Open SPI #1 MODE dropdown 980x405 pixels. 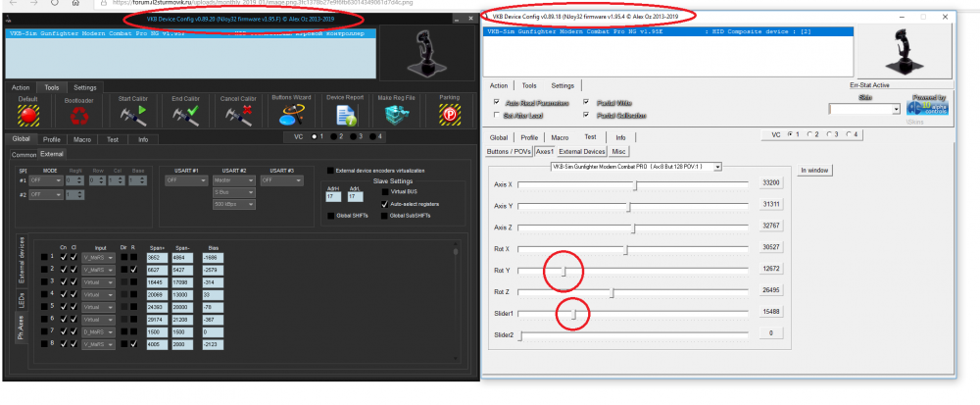point(46,180)
